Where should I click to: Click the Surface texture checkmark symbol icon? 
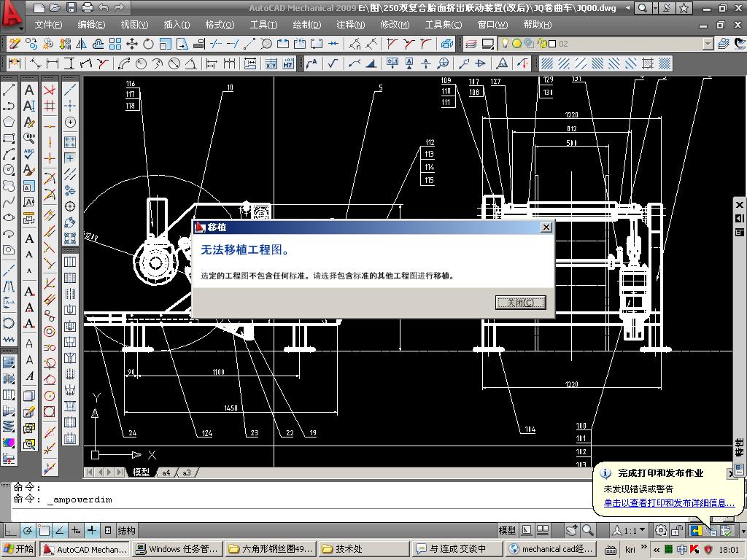[333, 63]
